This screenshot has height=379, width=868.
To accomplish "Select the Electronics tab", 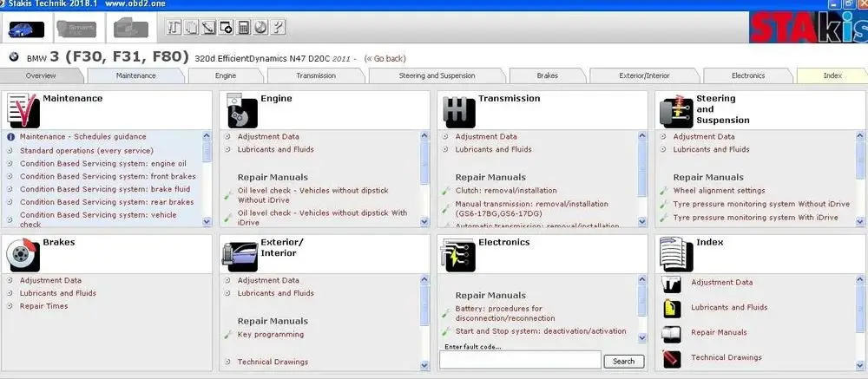I will [x=748, y=75].
